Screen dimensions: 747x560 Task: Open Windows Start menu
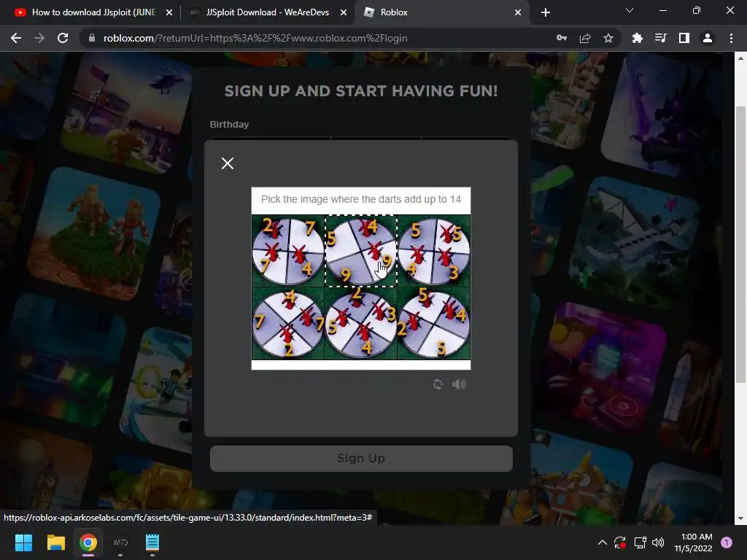click(x=23, y=542)
